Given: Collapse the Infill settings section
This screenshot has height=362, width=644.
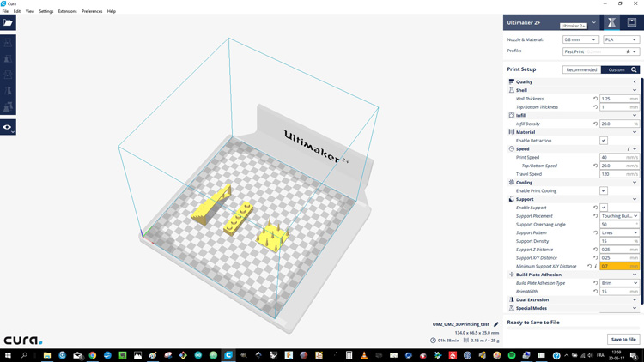Looking at the screenshot, I should point(573,115).
